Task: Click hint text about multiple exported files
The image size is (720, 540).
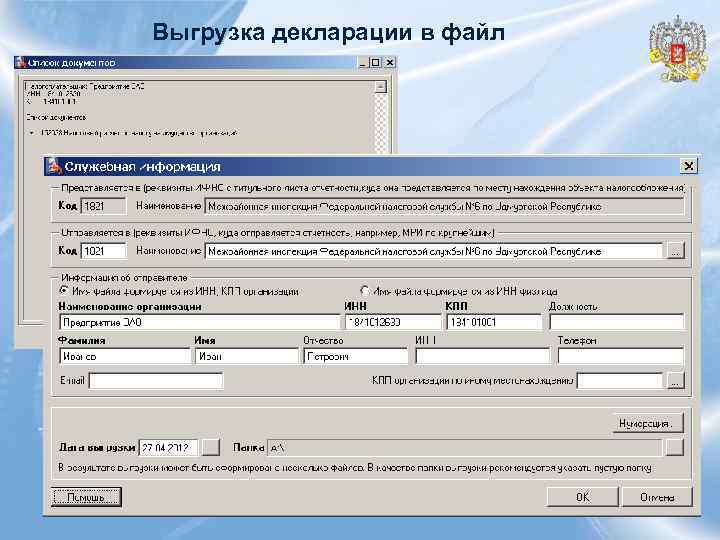Action: pyautogui.click(x=355, y=468)
